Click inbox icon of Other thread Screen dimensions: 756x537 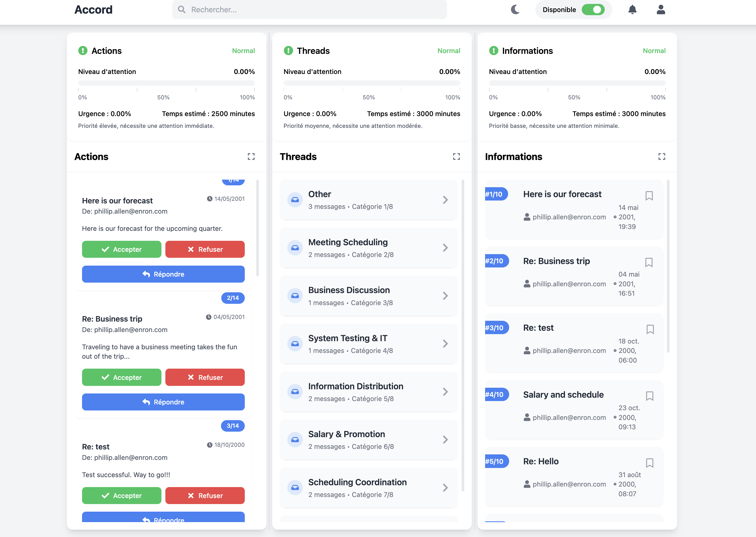tap(295, 200)
